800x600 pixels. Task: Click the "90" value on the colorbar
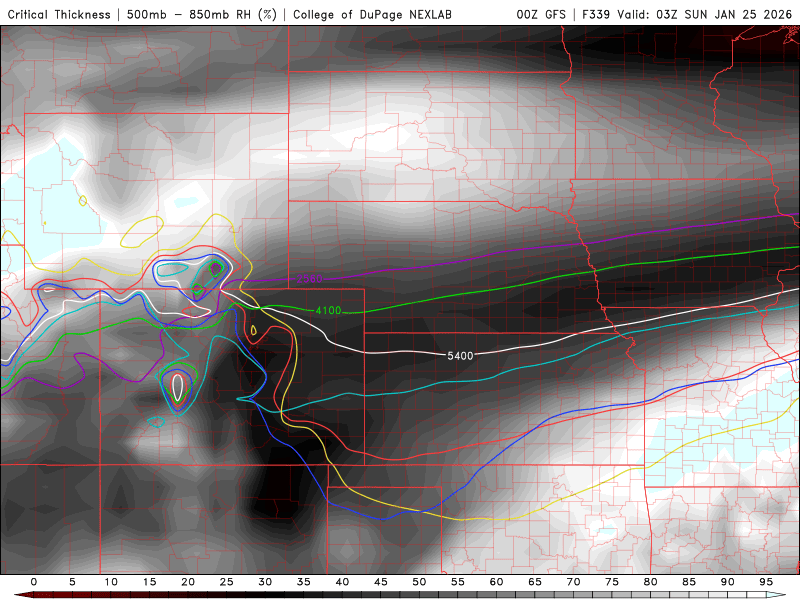pyautogui.click(x=728, y=582)
